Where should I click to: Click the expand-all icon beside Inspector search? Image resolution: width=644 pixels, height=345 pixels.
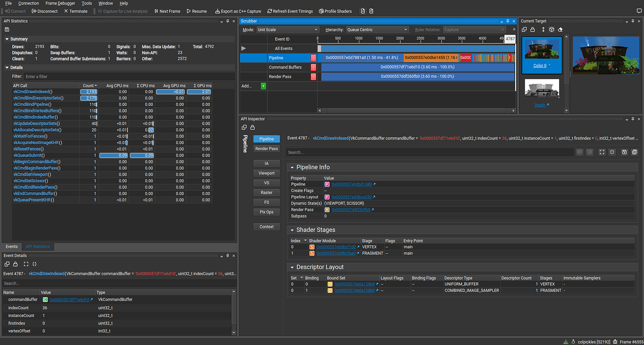click(602, 152)
